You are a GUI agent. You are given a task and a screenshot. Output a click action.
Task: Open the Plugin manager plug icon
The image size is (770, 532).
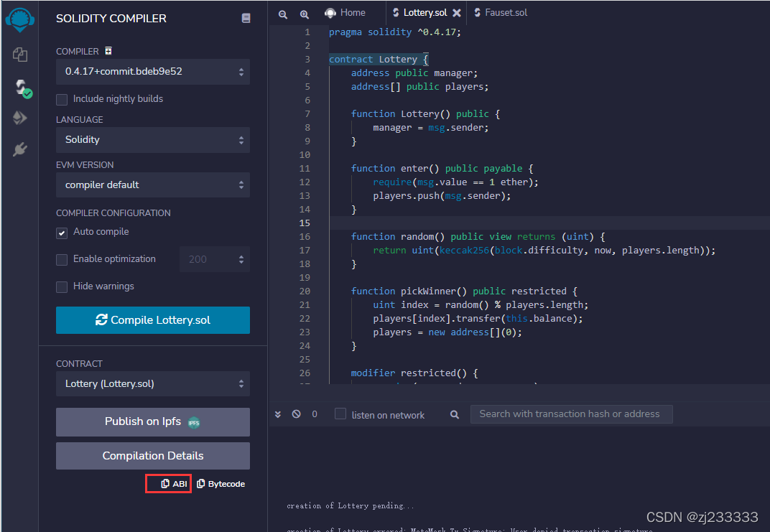click(19, 149)
